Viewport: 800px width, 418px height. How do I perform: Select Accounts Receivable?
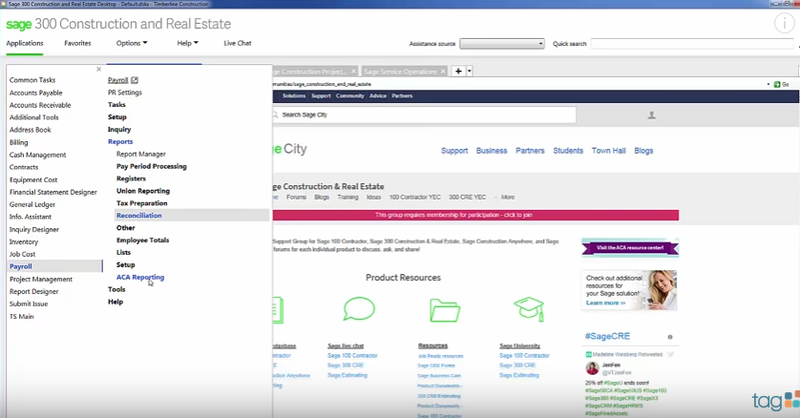(x=40, y=105)
